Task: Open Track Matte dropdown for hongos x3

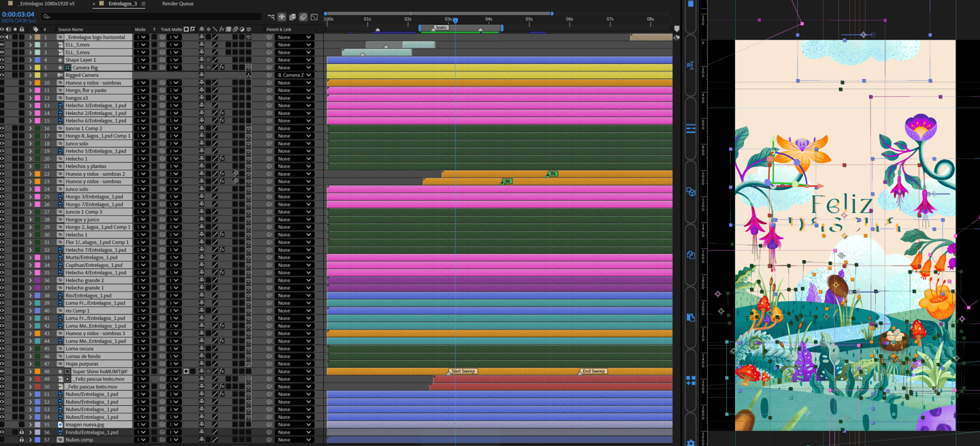Action: coord(174,97)
